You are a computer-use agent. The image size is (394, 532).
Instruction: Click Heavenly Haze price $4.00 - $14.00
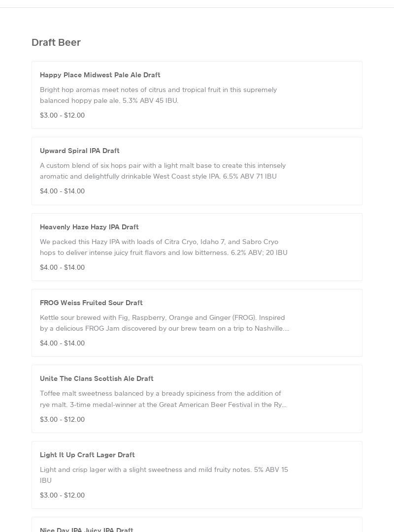pyautogui.click(x=62, y=267)
